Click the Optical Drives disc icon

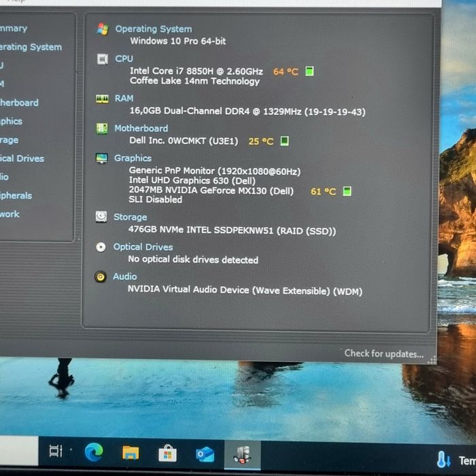[101, 247]
